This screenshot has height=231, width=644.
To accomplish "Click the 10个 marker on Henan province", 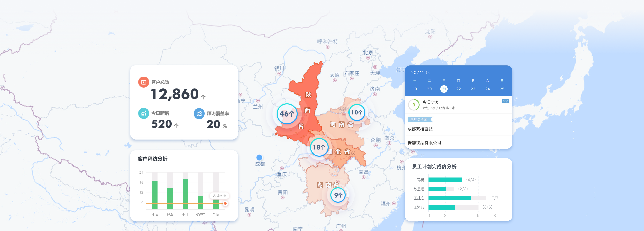I will point(357,113).
